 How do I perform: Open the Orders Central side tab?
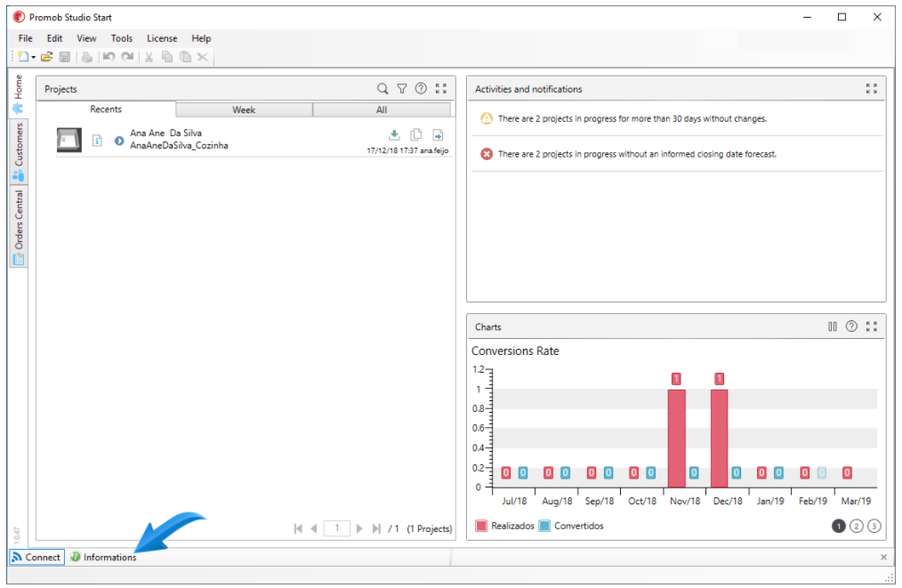(x=19, y=227)
